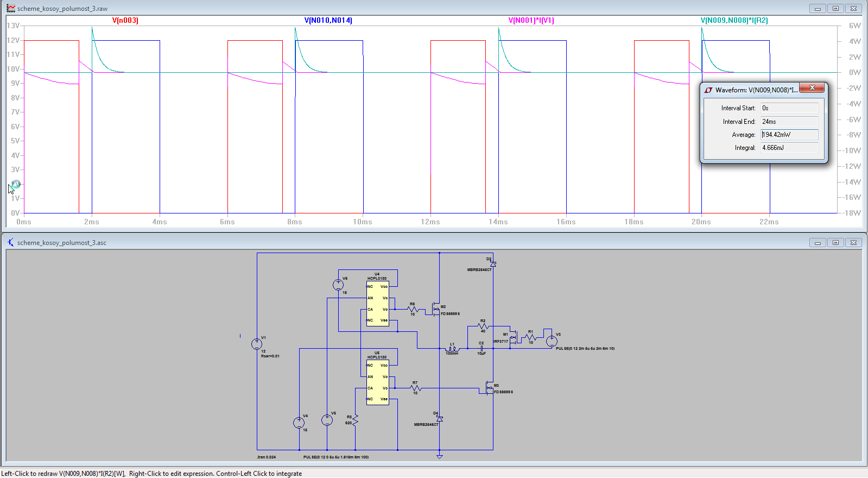Select the U4 HCPL3180 optocoupler block
This screenshot has width=868, height=478.
377,303
